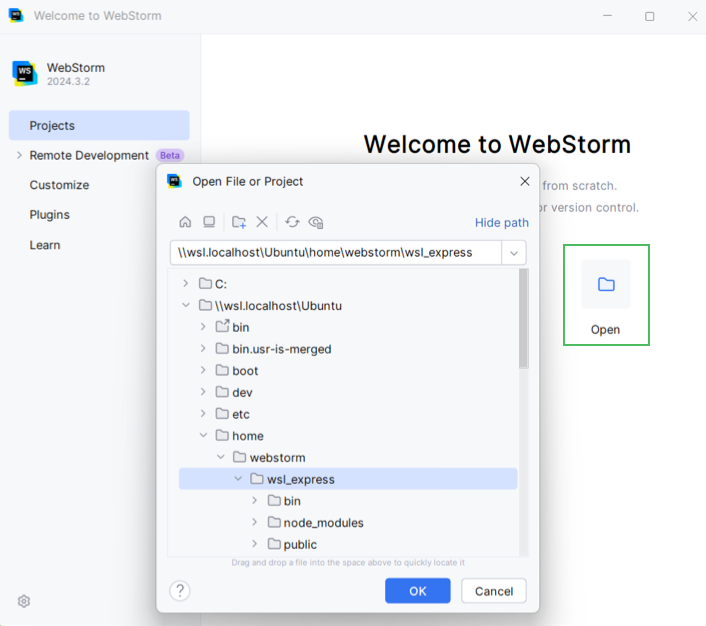
Task: Expand the boot folder chevron
Action: point(203,370)
